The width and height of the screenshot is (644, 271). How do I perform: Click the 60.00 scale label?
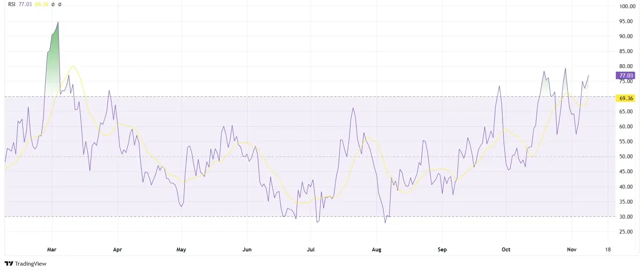pos(626,126)
